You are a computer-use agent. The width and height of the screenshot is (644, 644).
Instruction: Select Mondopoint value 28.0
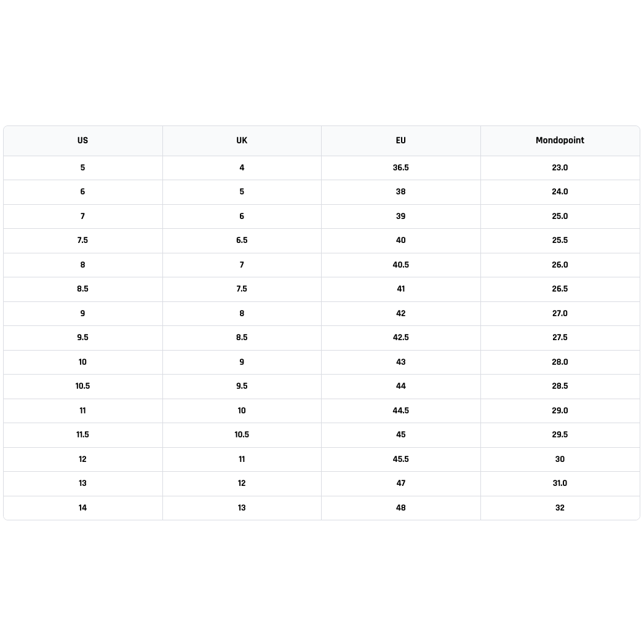[560, 362]
